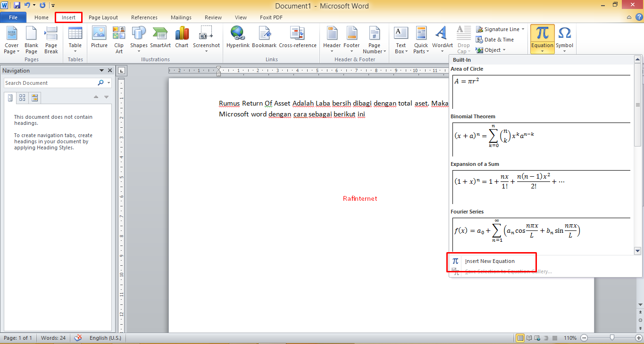Click the zoom slider handle

click(x=612, y=338)
